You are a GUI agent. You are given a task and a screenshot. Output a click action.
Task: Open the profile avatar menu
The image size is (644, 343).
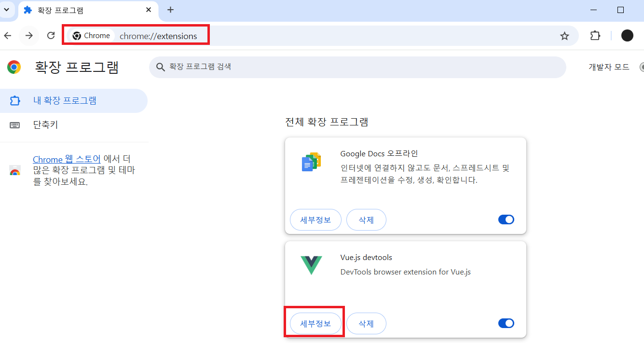627,35
